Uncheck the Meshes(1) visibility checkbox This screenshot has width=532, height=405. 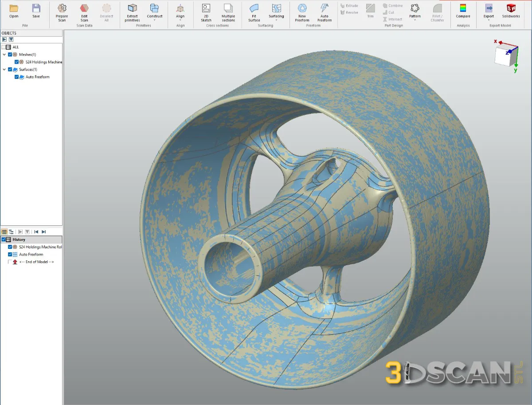[10, 55]
